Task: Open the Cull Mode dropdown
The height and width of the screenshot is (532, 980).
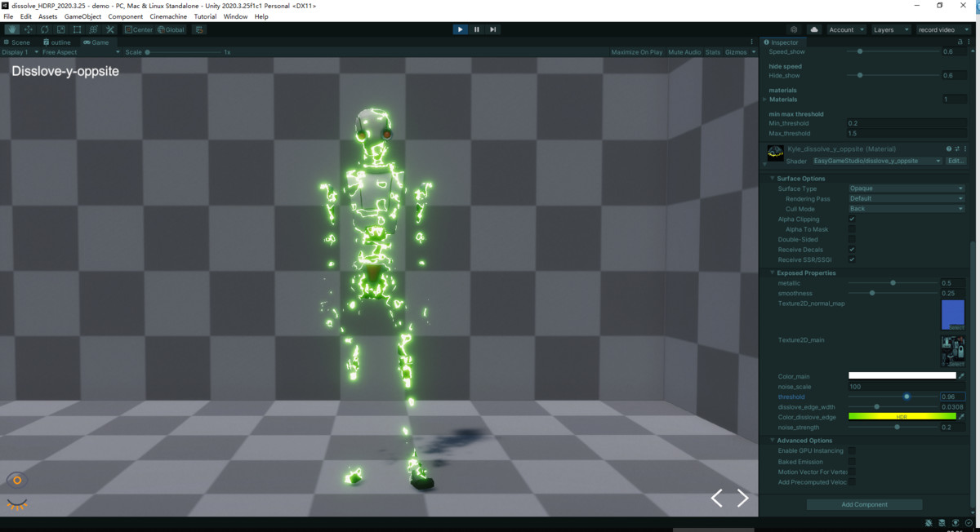Action: click(x=905, y=208)
